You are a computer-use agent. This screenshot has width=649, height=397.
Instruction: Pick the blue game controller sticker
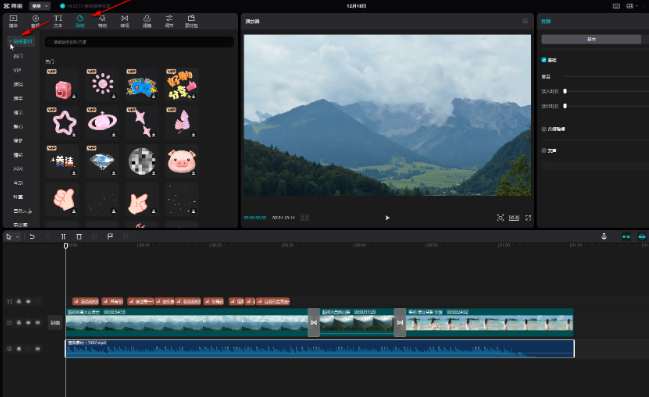[x=142, y=84]
